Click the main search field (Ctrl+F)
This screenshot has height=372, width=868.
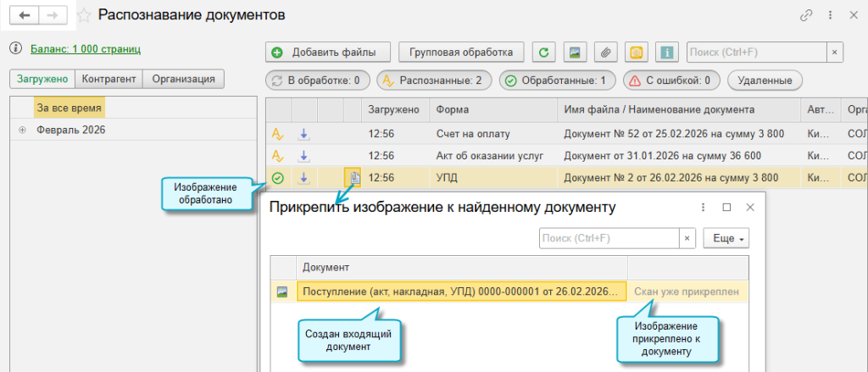pyautogui.click(x=756, y=53)
